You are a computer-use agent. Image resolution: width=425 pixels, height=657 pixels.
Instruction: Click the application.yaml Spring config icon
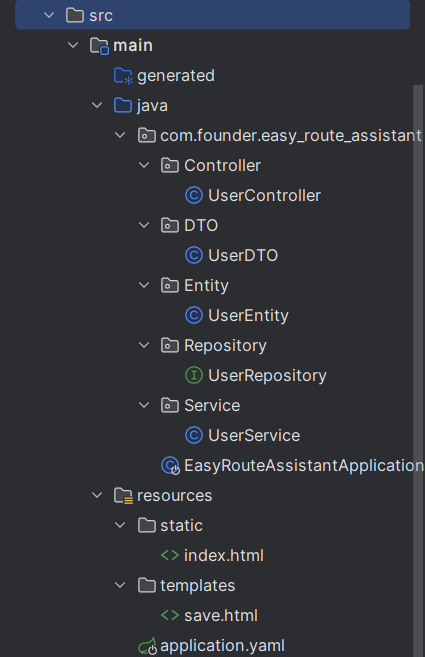[148, 646]
